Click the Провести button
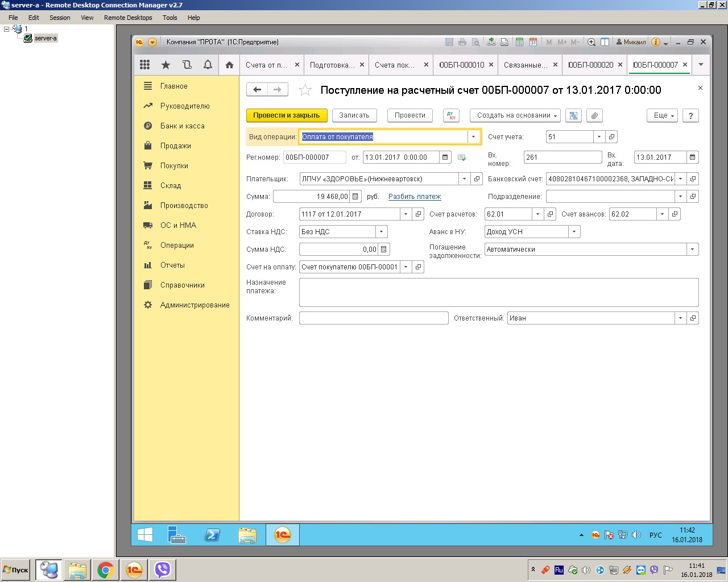The width and height of the screenshot is (728, 582). coord(410,115)
